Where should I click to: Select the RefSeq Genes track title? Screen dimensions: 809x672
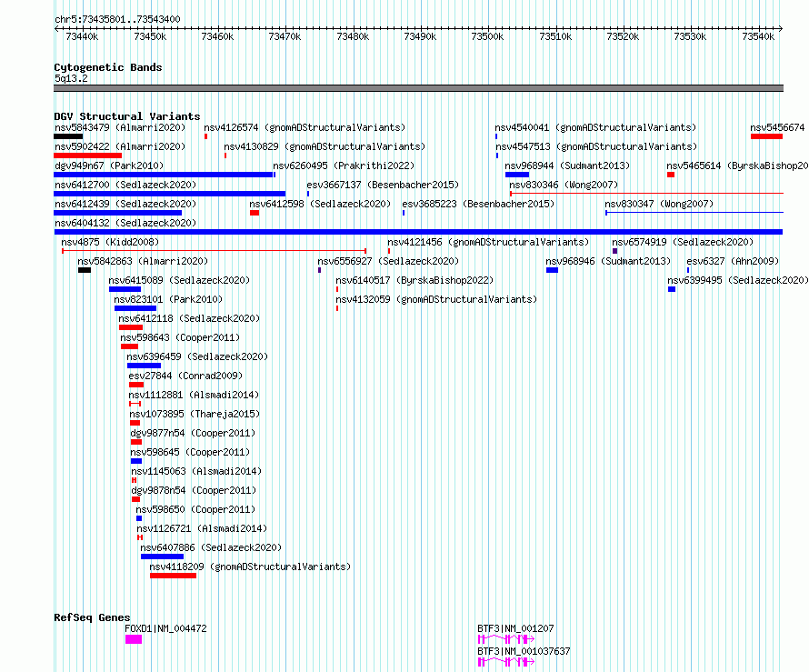[92, 617]
